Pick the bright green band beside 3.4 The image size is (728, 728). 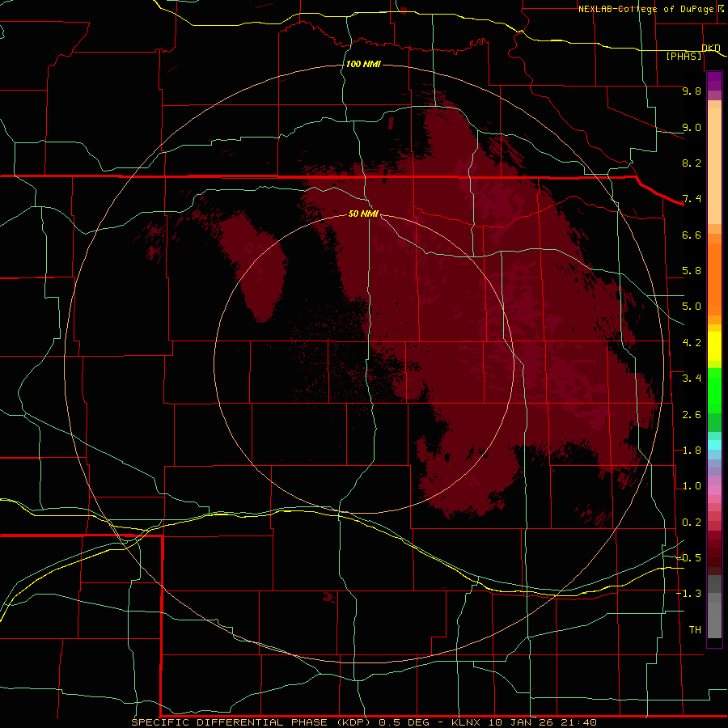(714, 390)
